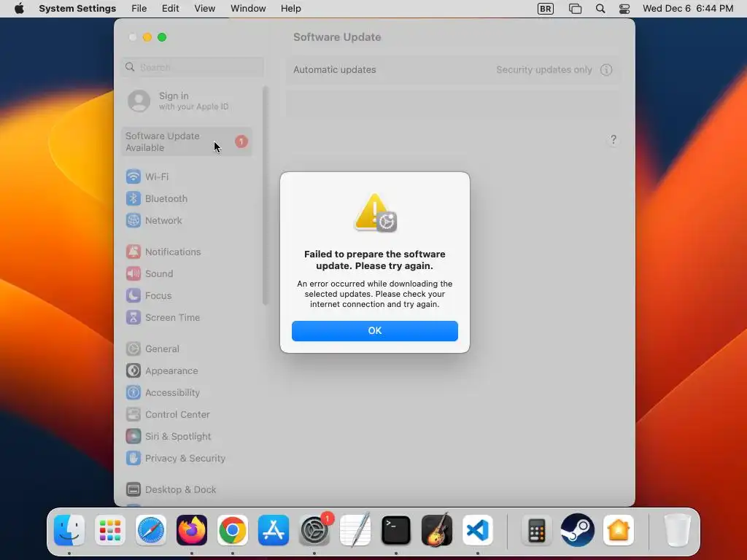Click the green zoom window button
The height and width of the screenshot is (560, 747).
[x=162, y=37]
